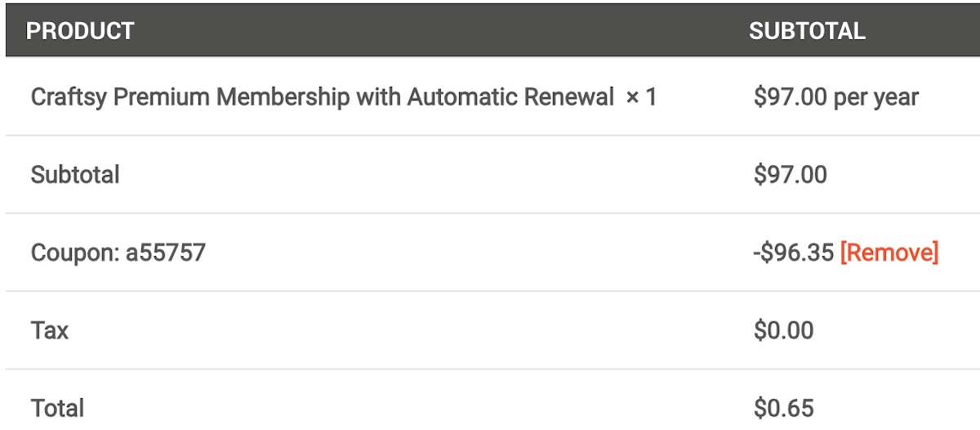Click the word Craftsy in product row
Image resolution: width=980 pixels, height=430 pixels.
click(69, 98)
